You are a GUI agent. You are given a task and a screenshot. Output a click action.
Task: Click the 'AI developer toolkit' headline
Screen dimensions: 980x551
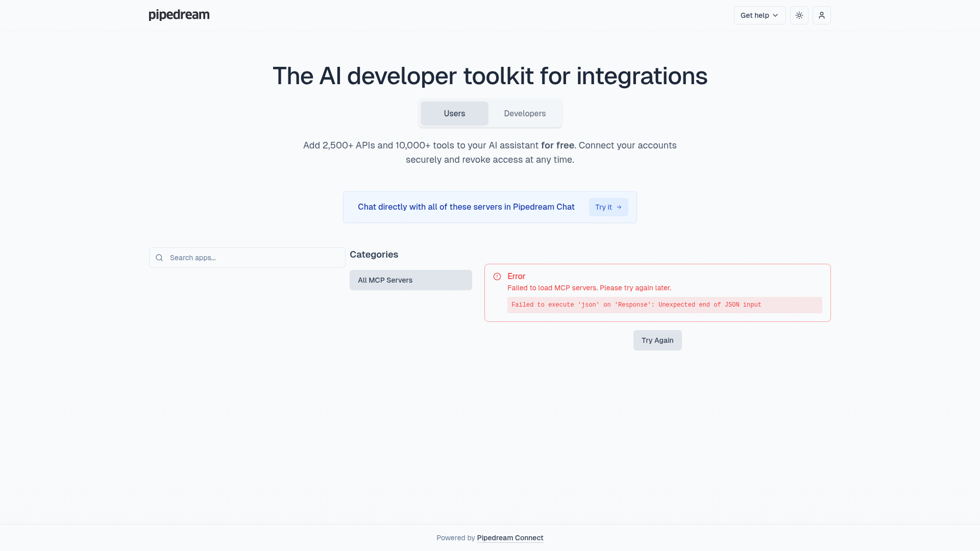pyautogui.click(x=490, y=76)
